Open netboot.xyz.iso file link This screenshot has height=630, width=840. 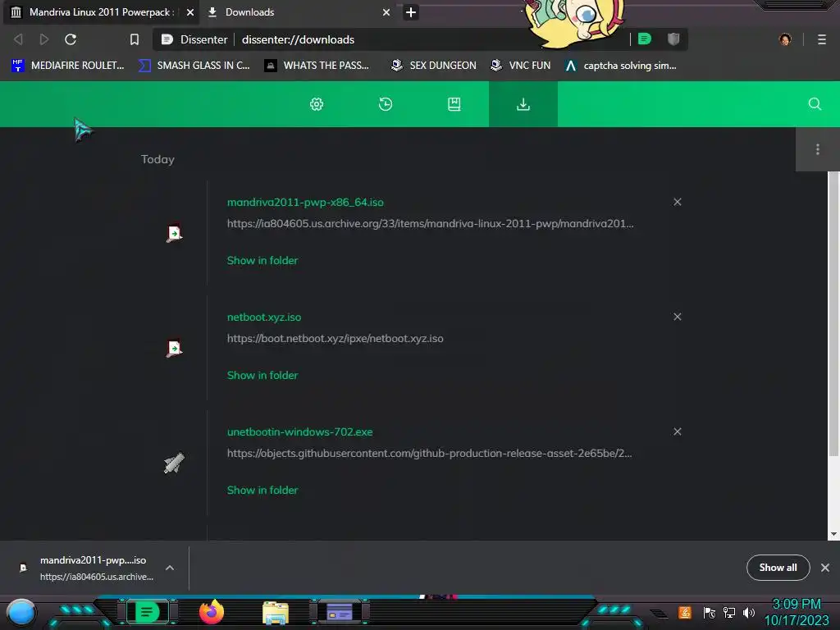(x=264, y=317)
